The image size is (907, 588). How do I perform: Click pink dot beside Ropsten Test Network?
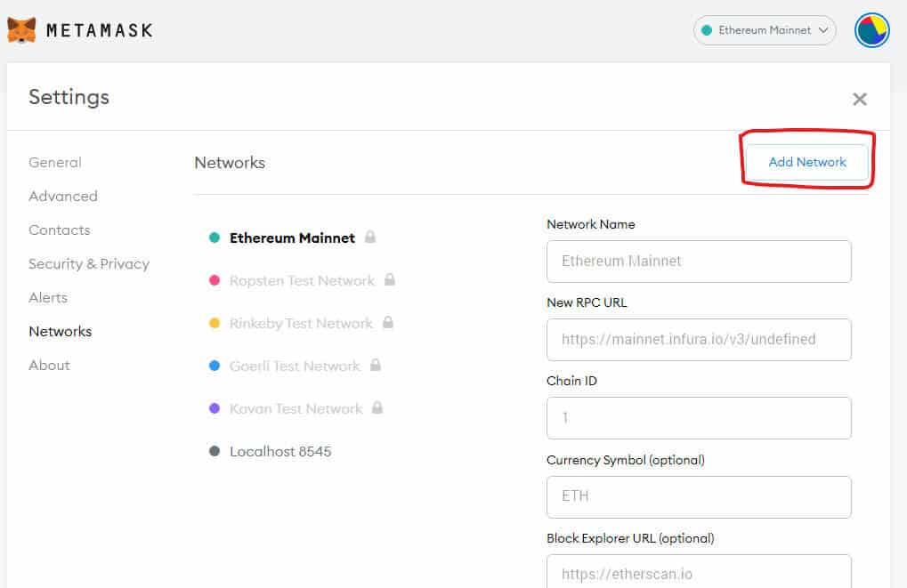click(x=214, y=280)
